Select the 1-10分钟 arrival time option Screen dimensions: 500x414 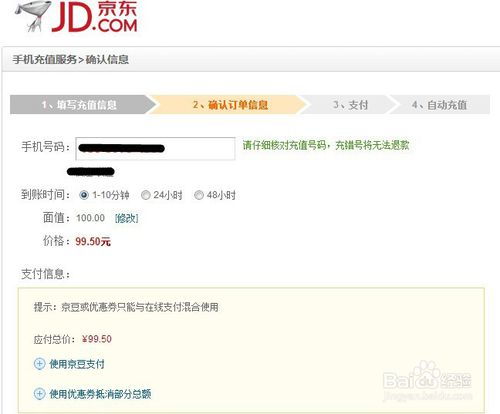point(84,195)
